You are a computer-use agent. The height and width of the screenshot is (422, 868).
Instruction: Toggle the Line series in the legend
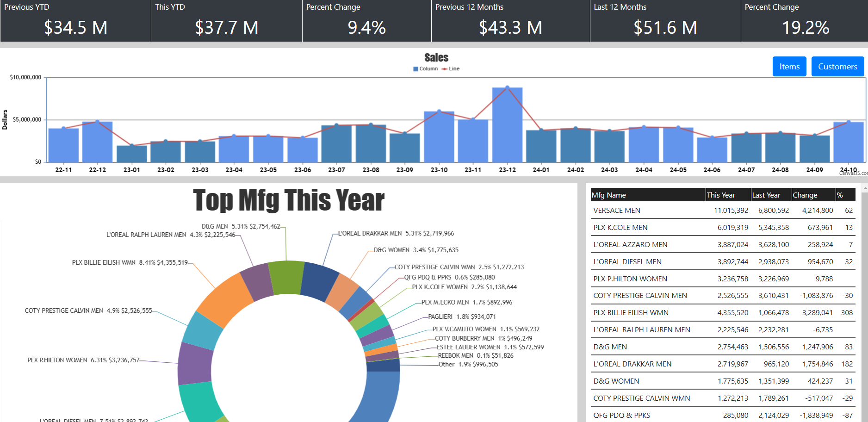coord(450,69)
